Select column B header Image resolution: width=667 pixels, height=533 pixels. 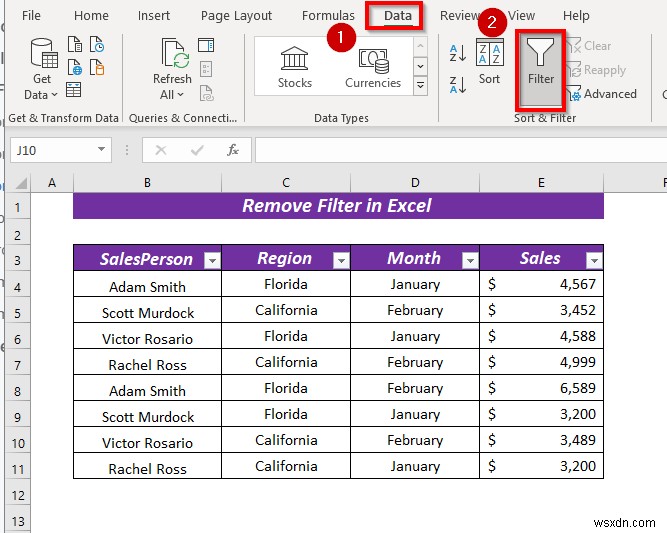point(147,183)
